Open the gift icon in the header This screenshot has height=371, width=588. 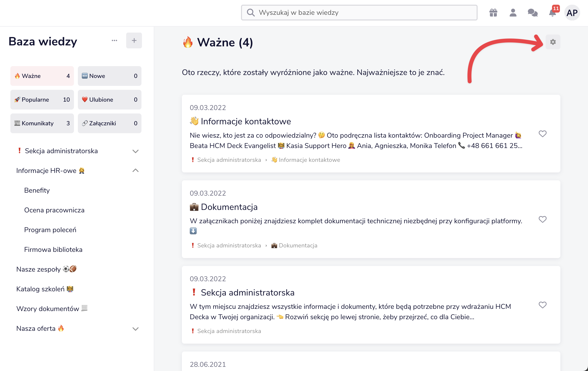click(493, 13)
